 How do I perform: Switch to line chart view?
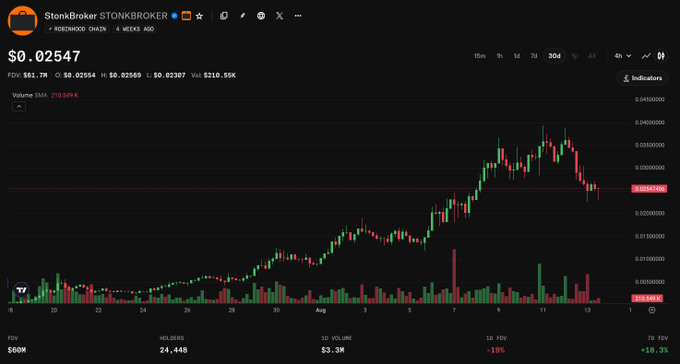pyautogui.click(x=646, y=56)
